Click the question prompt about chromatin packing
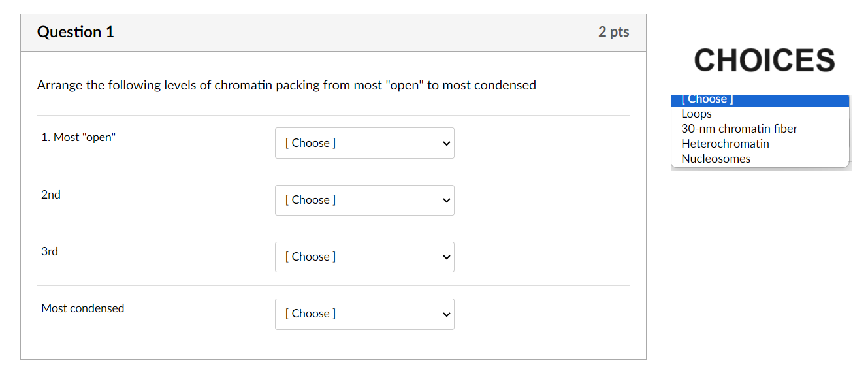868x388 pixels. (x=287, y=85)
